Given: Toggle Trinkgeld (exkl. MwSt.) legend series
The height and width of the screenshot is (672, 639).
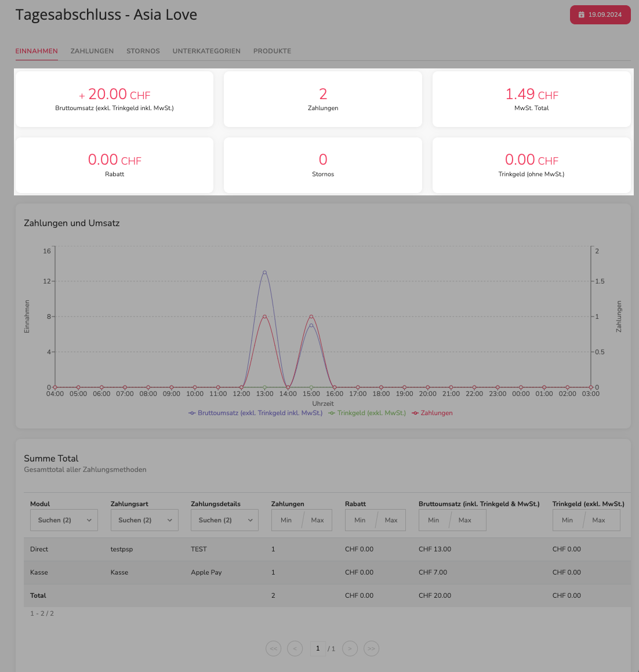Looking at the screenshot, I should tap(367, 413).
